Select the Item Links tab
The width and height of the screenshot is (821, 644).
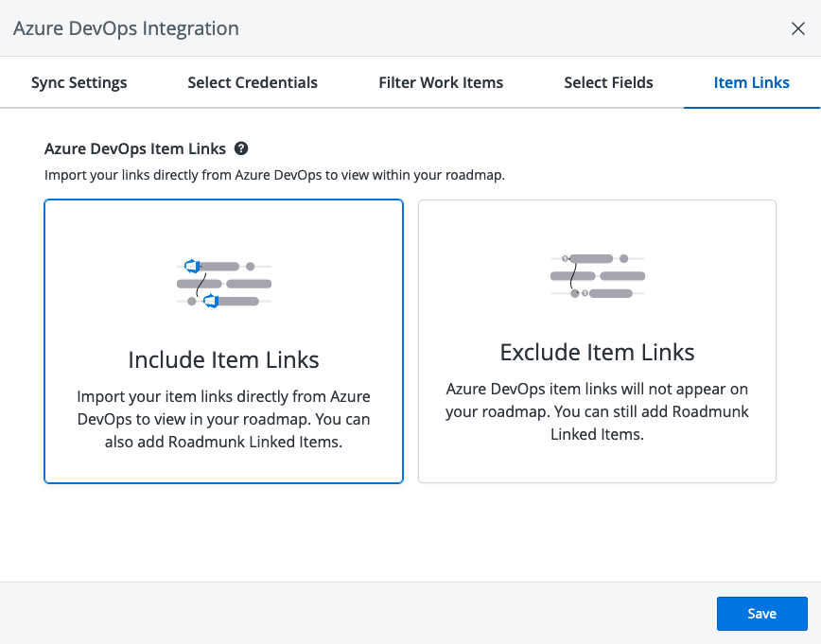click(751, 82)
